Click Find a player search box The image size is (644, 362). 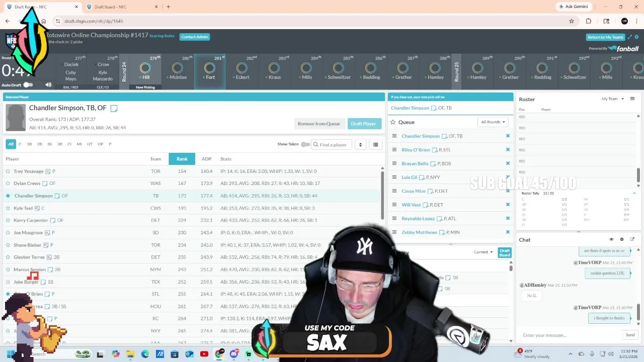[x=331, y=144]
